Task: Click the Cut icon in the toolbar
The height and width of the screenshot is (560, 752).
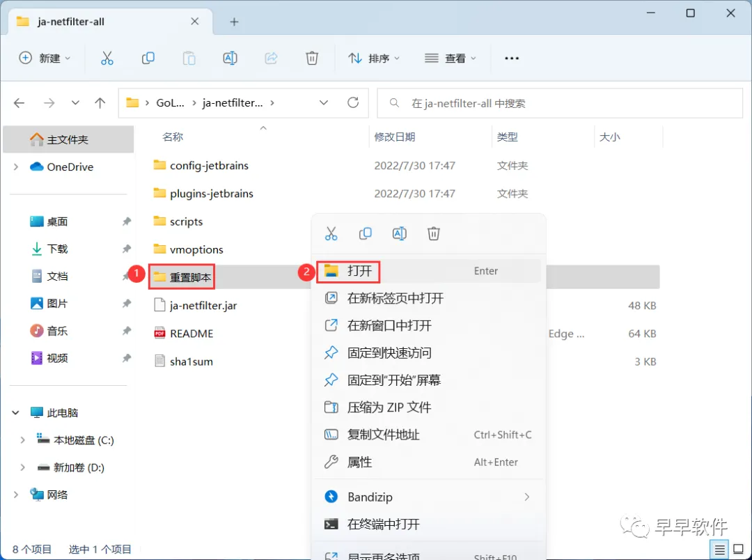Action: 107,58
